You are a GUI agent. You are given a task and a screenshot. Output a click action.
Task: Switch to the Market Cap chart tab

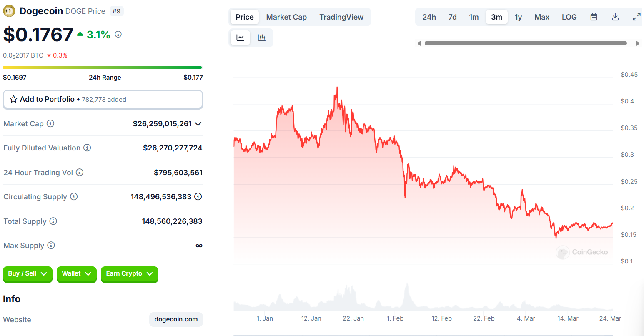click(286, 17)
